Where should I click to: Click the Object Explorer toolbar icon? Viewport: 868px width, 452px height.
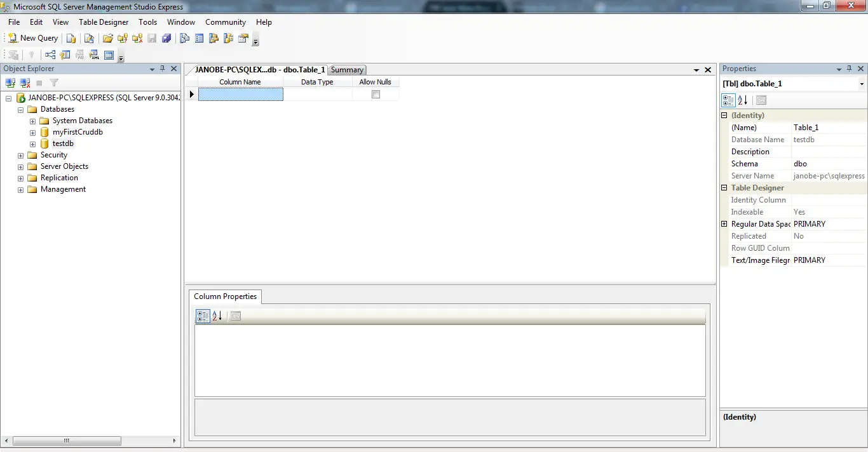click(214, 38)
